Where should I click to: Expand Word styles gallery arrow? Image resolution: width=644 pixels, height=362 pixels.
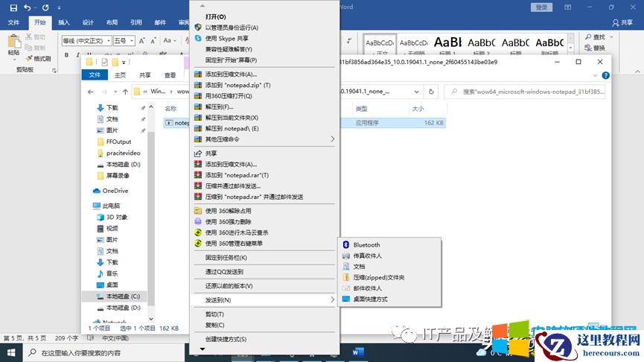(x=571, y=48)
